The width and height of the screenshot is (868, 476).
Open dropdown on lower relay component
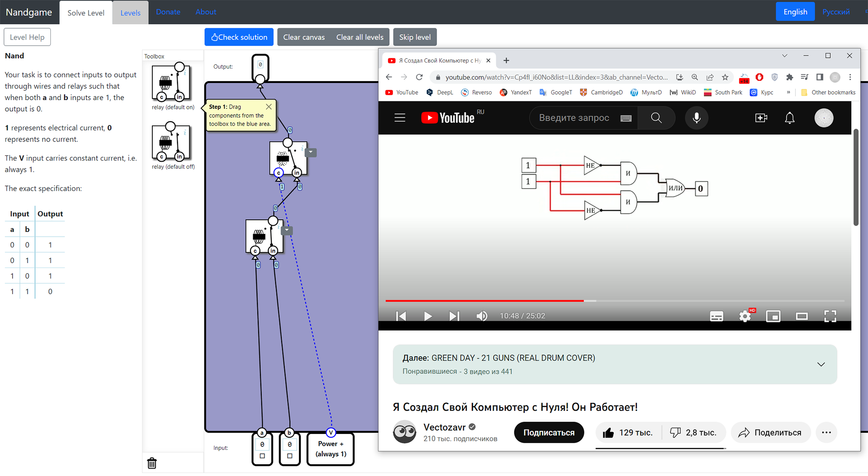pyautogui.click(x=287, y=230)
